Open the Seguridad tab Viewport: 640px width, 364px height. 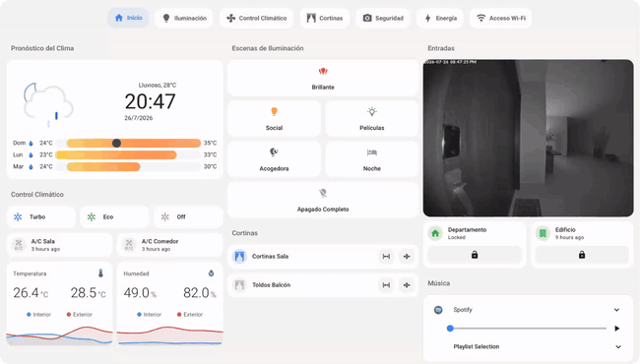(383, 18)
